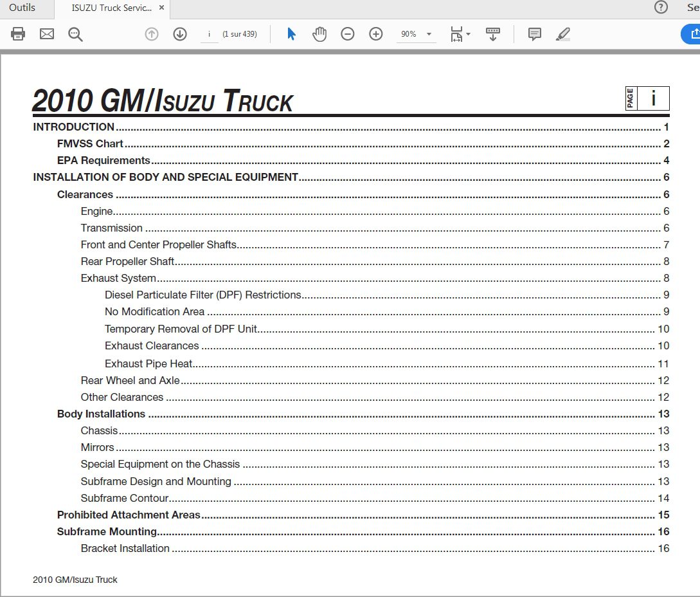The image size is (700, 597).
Task: Expand fit page options dropdown arrow
Action: [x=469, y=34]
